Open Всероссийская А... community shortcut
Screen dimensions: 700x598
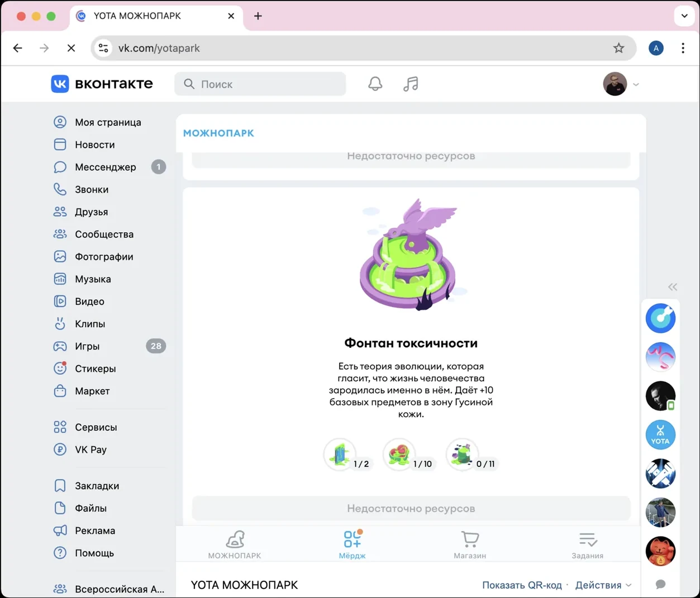coord(109,589)
